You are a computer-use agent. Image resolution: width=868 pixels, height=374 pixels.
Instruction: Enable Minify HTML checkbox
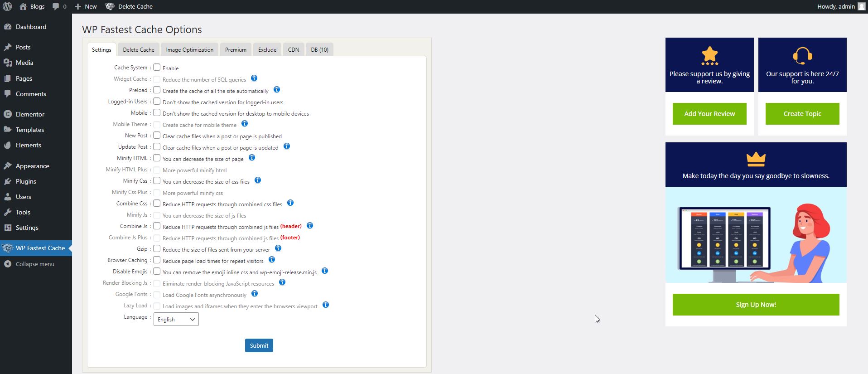point(157,158)
